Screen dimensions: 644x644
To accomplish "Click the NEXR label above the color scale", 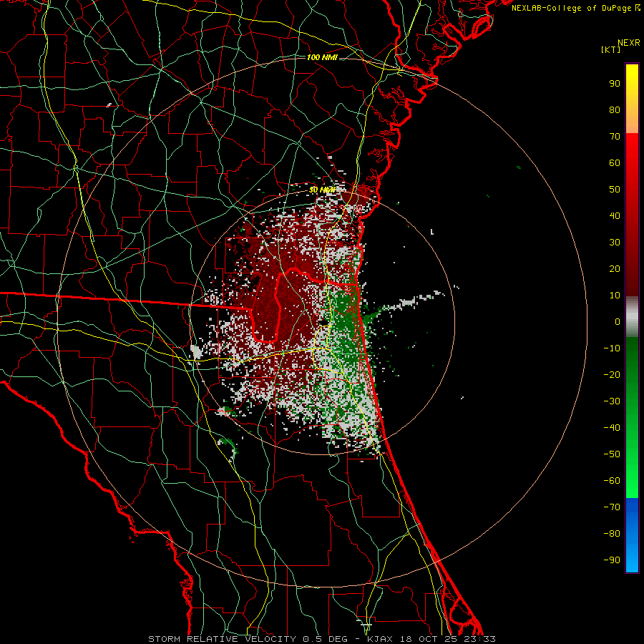I will 629,43.
